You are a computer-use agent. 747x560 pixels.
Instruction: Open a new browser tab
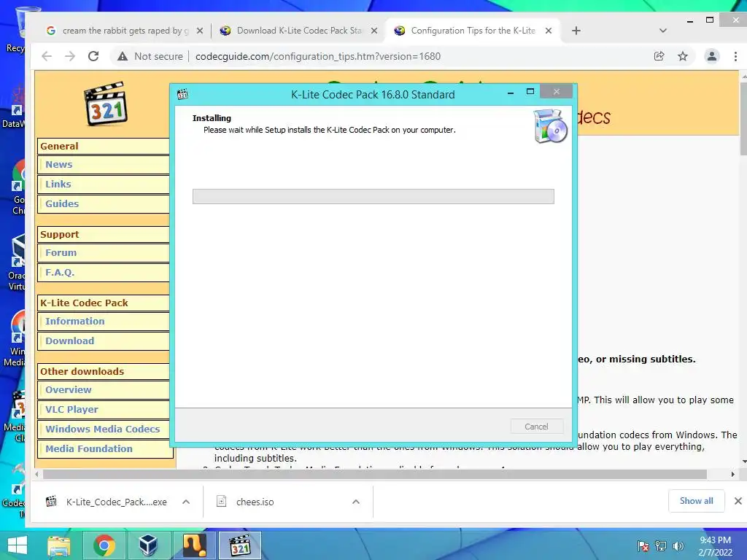576,31
